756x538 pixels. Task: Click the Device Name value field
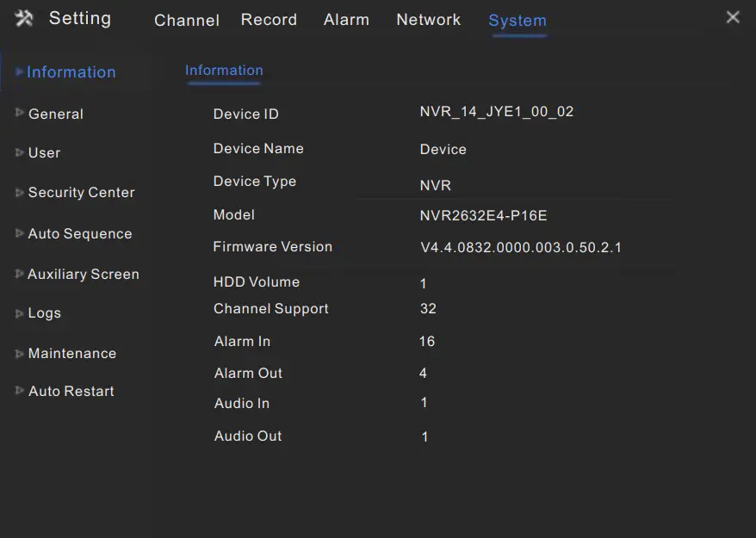(443, 149)
